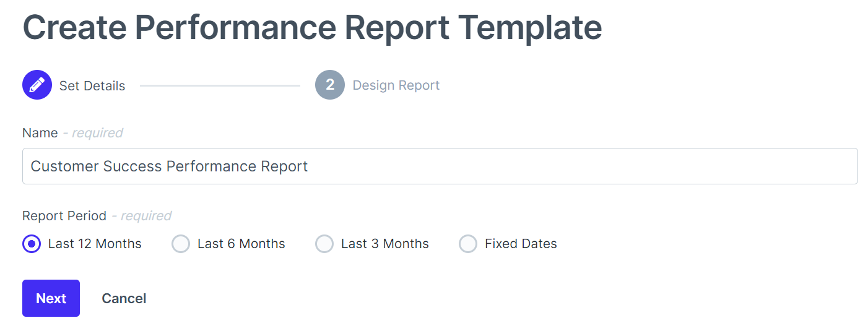
Task: Click the "required" hint beside Report Period
Action: [145, 216]
